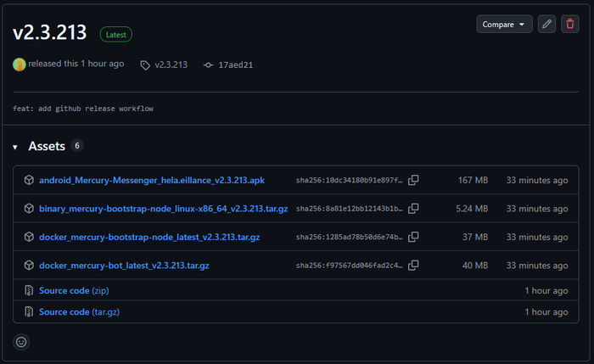Download Source code (zip)
This screenshot has width=594, height=364.
pos(74,290)
